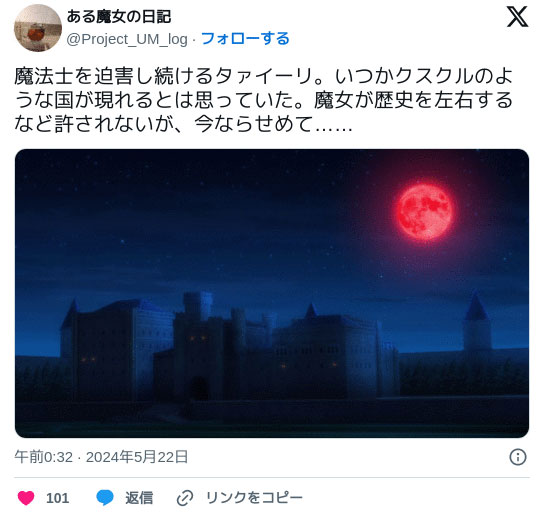Click the starry sky left of moon
The height and width of the screenshot is (512, 544).
tap(208, 215)
